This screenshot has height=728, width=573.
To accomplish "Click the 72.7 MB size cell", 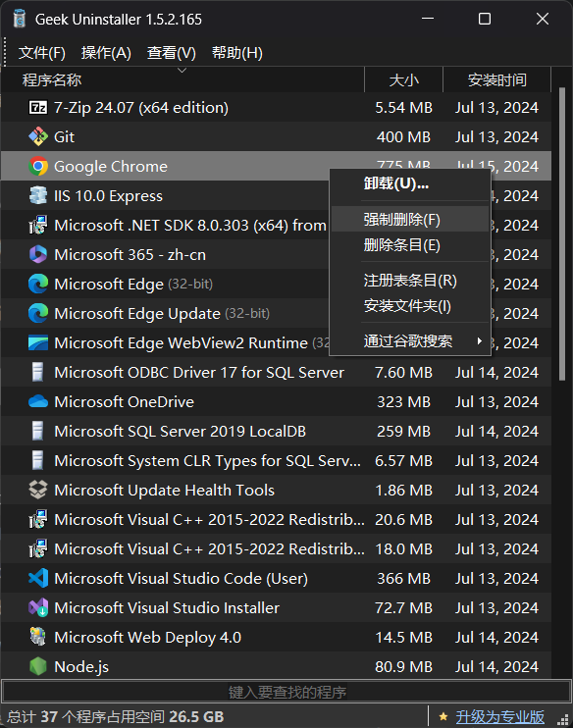I will 403,607.
